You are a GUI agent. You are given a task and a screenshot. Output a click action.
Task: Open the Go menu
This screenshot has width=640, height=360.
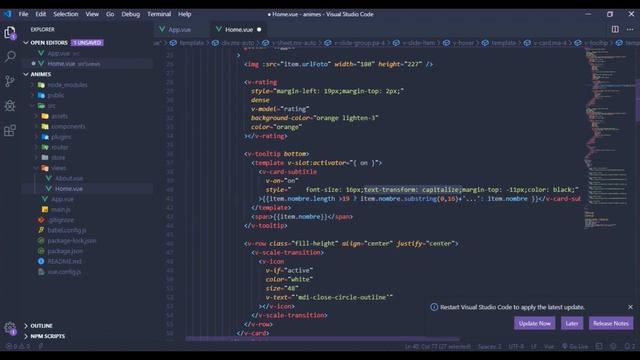click(110, 14)
